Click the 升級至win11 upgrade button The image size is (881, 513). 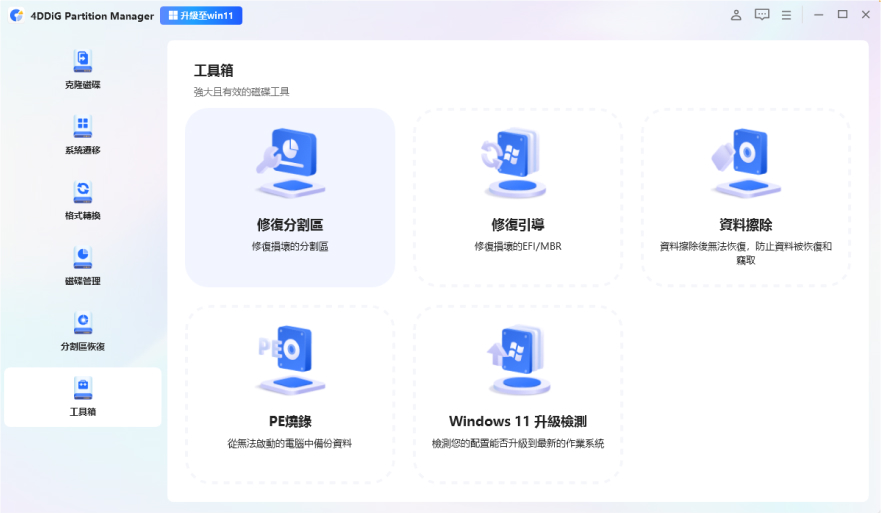coord(201,16)
